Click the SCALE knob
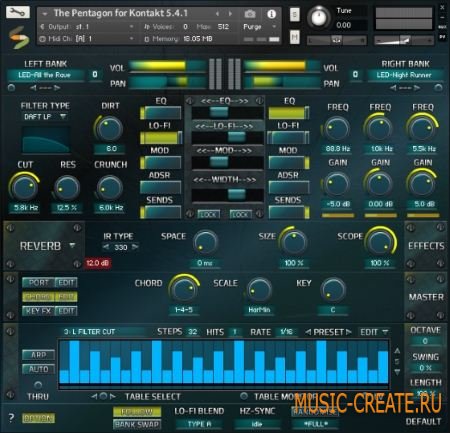The width and height of the screenshot is (450, 433). 259,291
